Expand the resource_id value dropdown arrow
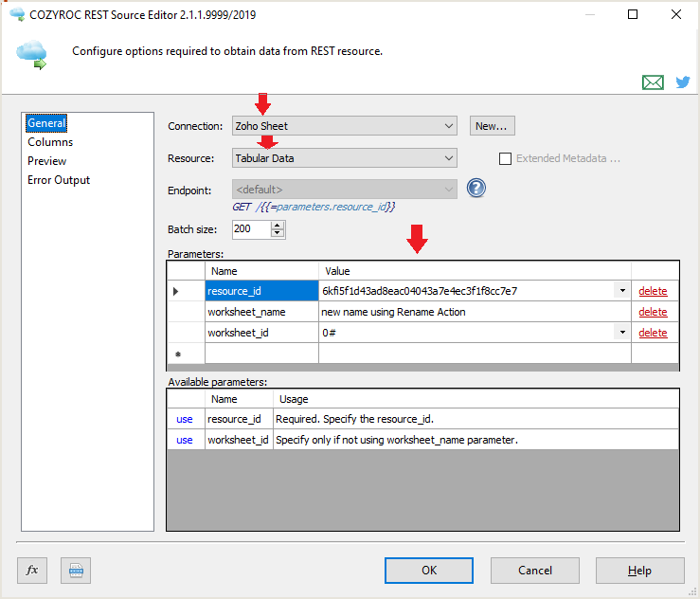The height and width of the screenshot is (599, 700). pos(622,291)
